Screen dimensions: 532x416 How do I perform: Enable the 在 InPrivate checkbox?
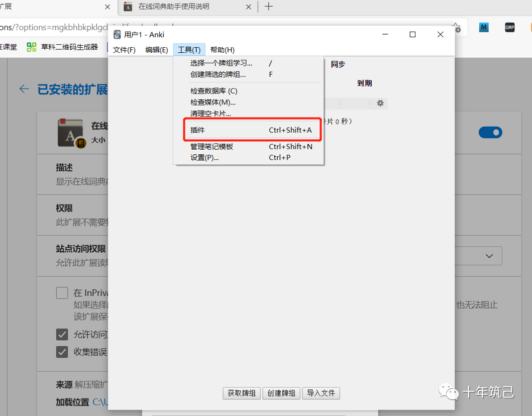[62, 293]
